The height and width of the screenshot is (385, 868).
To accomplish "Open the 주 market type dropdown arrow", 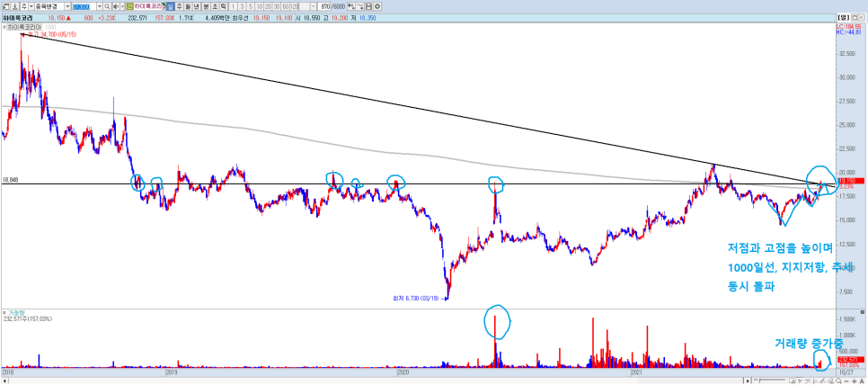I will (x=31, y=6).
